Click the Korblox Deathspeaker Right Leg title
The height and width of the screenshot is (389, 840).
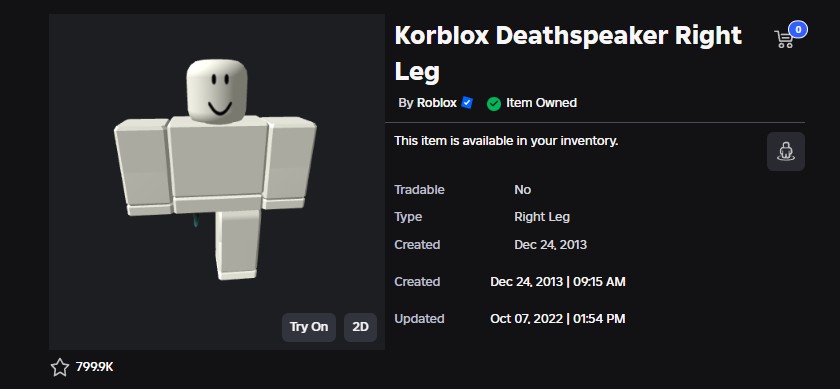click(x=568, y=54)
